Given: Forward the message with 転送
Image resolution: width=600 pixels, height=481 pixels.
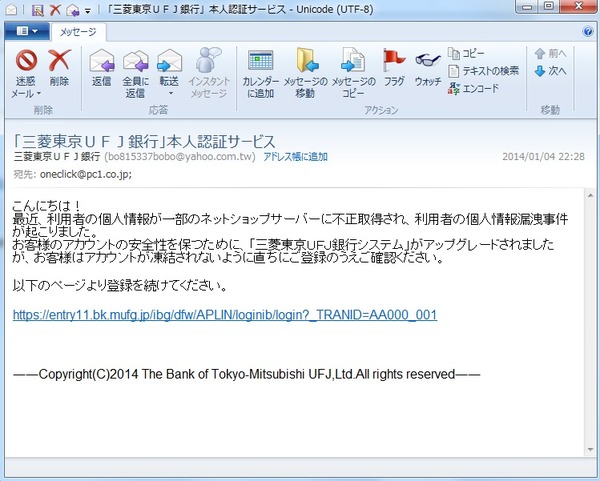Looking at the screenshot, I should click(x=169, y=68).
